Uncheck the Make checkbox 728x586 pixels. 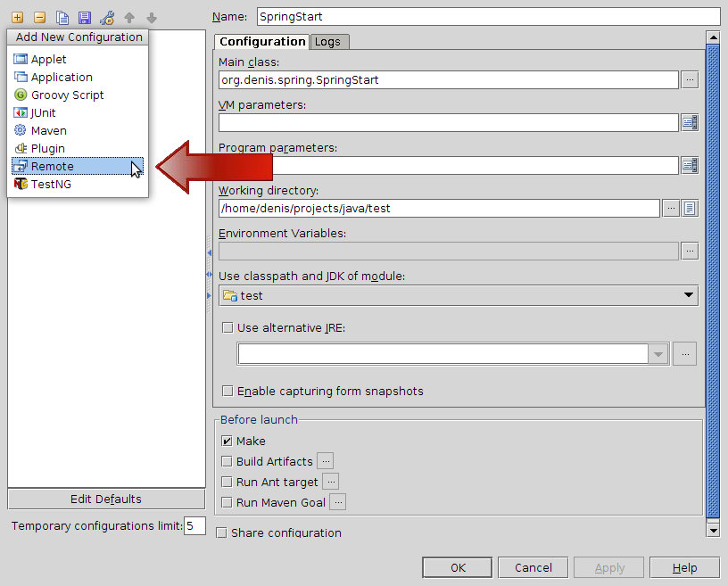tap(227, 441)
